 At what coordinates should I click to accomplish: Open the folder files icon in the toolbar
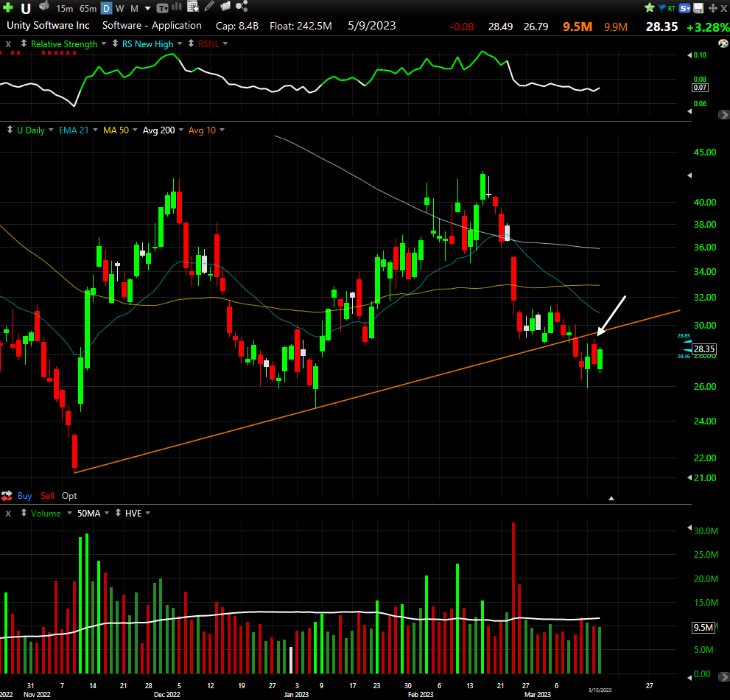pyautogui.click(x=225, y=7)
